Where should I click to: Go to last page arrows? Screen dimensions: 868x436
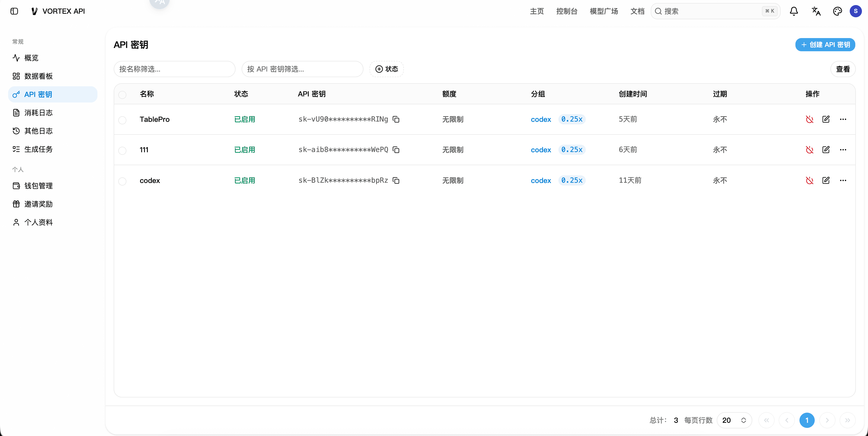[x=847, y=420]
